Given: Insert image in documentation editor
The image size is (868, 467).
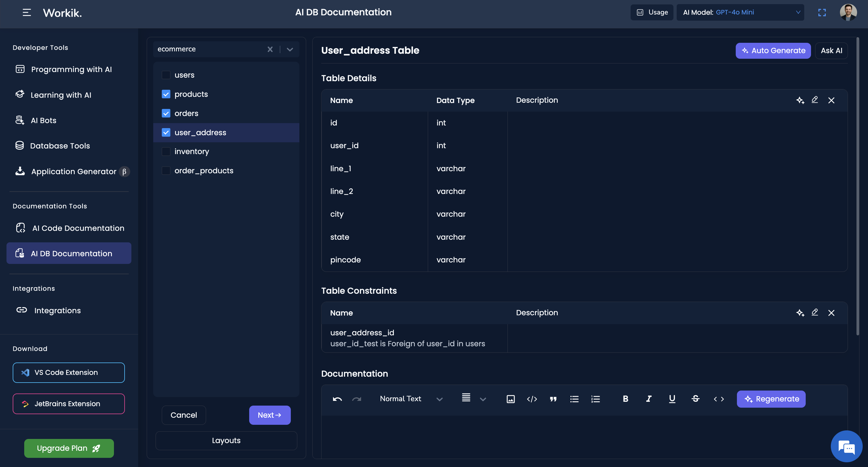Looking at the screenshot, I should point(510,399).
